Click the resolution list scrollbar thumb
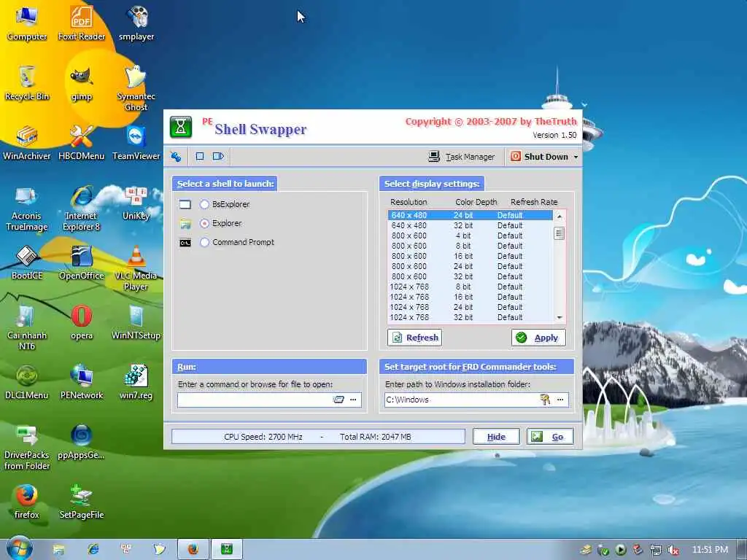747x560 pixels. (560, 233)
